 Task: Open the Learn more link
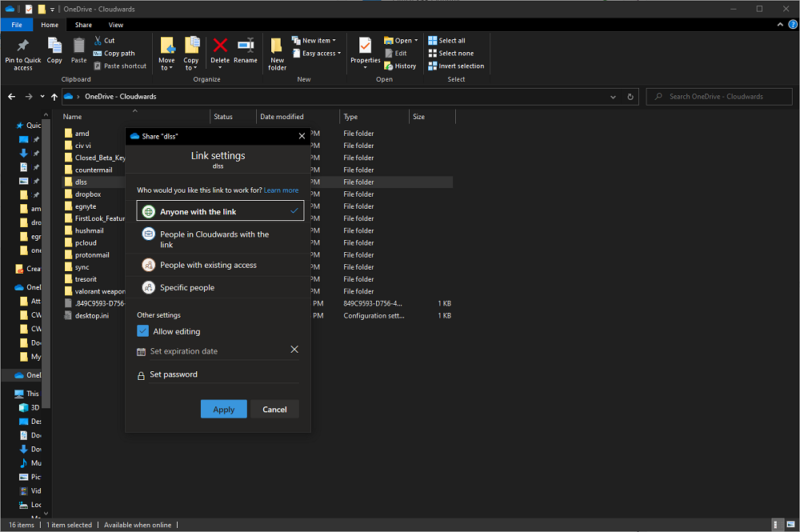pyautogui.click(x=281, y=190)
